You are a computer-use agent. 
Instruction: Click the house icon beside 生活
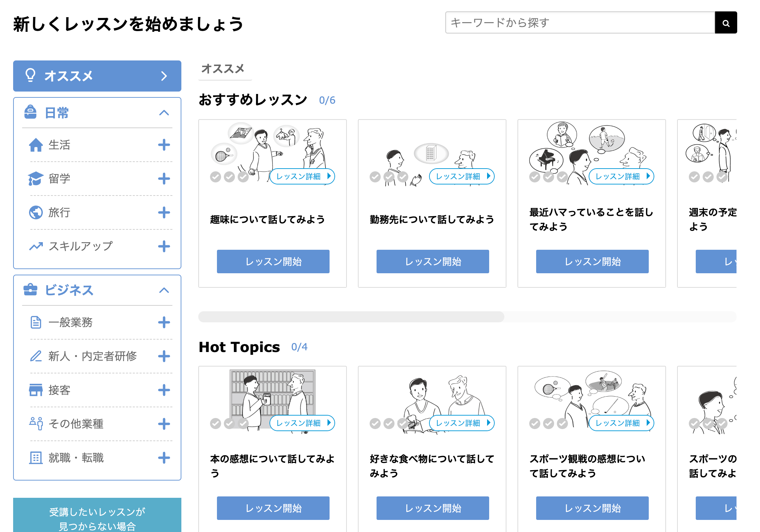pos(36,145)
